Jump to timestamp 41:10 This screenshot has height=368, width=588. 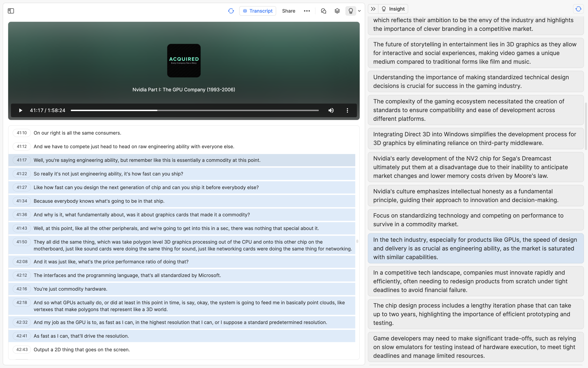pyautogui.click(x=22, y=133)
